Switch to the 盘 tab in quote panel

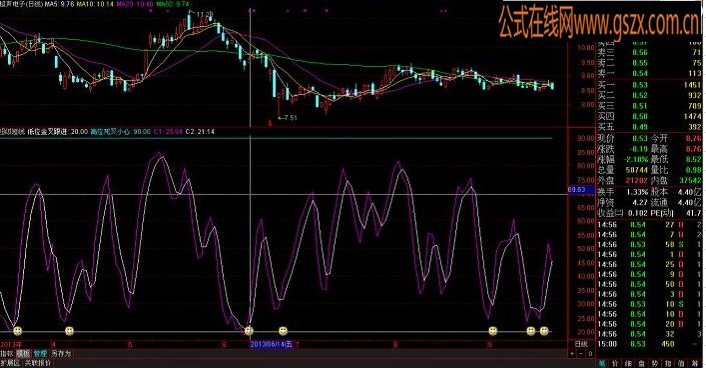click(642, 363)
